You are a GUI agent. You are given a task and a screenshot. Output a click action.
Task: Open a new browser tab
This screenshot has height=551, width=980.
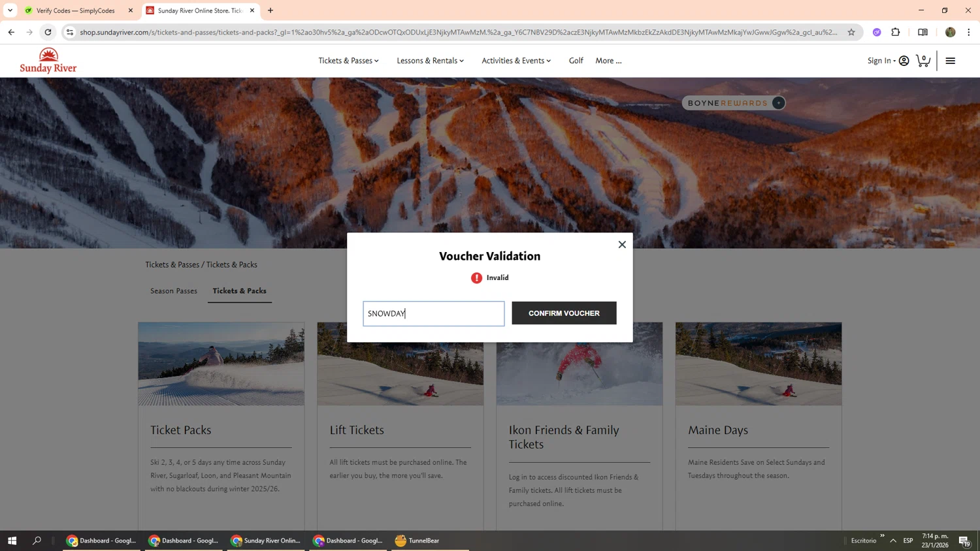270,10
